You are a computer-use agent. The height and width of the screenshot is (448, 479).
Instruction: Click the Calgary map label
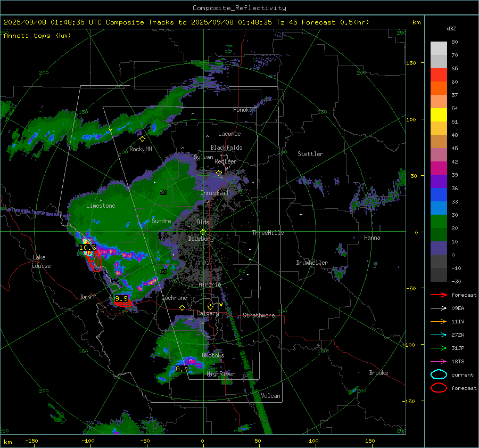[208, 313]
